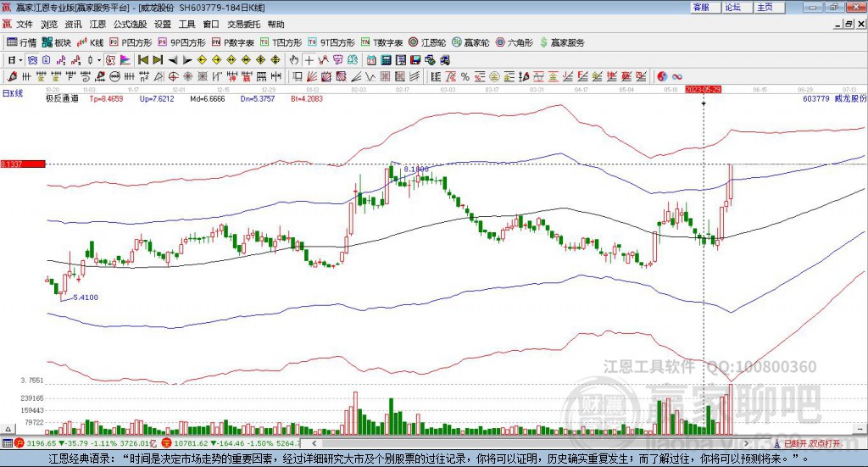Screen dimensions: 868x467
Task: Open the 江恩 menu
Action: [x=97, y=25]
